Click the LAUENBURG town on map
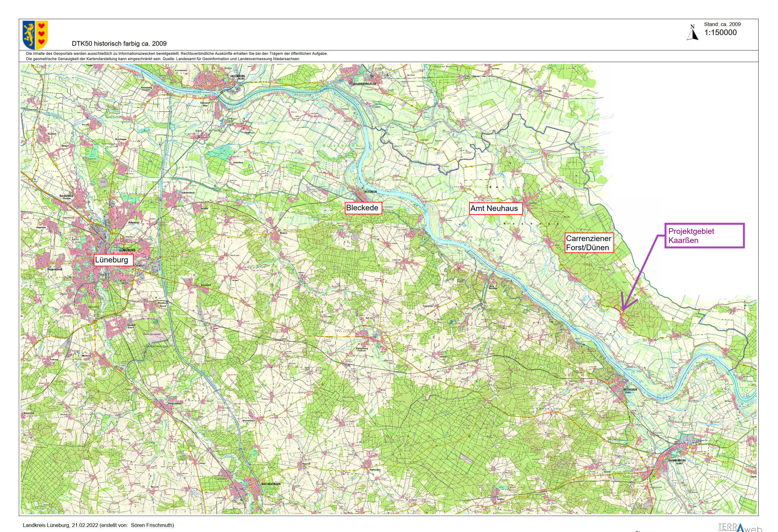The width and height of the screenshot is (778, 532). point(238,76)
